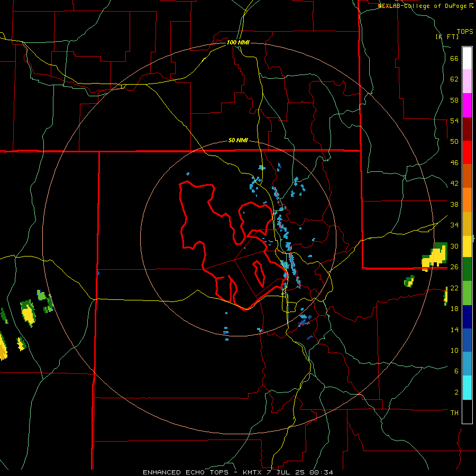
Task: Click the legend value "34"
Action: (454, 225)
